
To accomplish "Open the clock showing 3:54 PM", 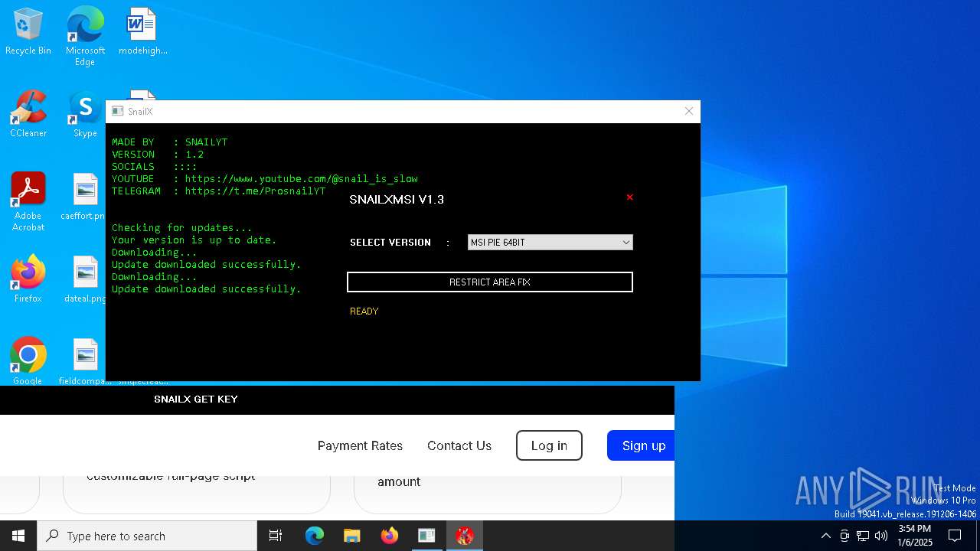I will click(x=915, y=536).
